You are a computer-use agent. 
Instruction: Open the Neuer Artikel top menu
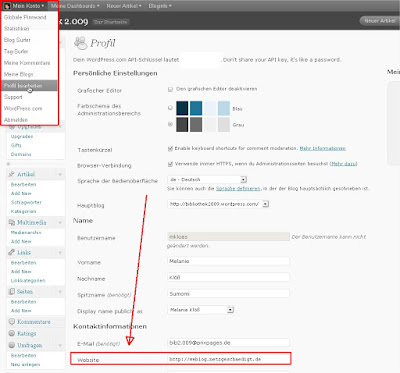tap(124, 6)
